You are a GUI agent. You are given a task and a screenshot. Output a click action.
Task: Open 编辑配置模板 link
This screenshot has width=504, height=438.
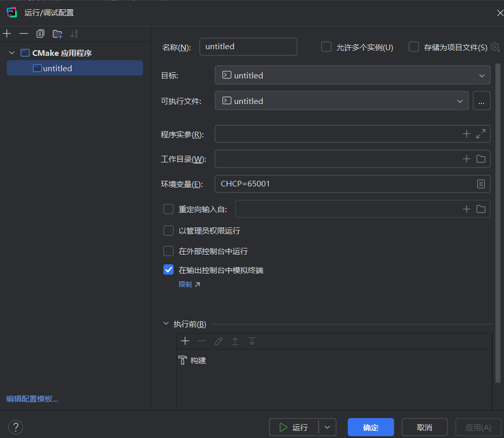coord(32,399)
